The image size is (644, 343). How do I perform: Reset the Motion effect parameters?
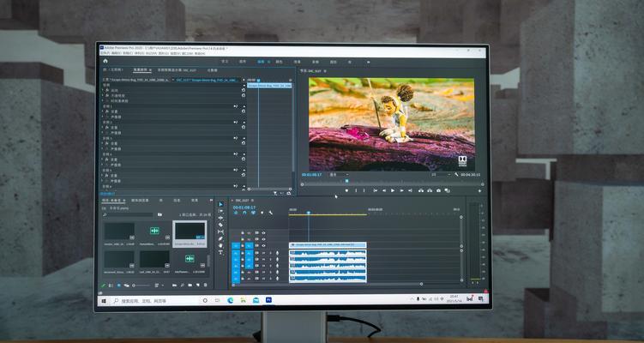(x=244, y=90)
